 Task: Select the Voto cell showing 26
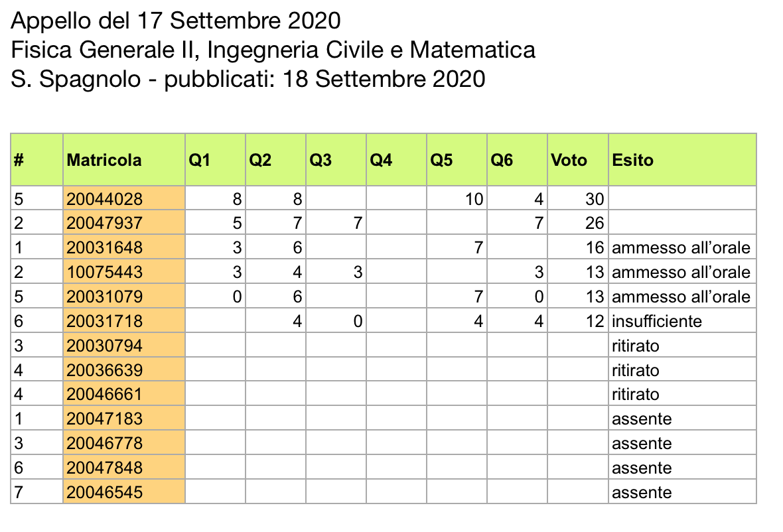pyautogui.click(x=577, y=223)
